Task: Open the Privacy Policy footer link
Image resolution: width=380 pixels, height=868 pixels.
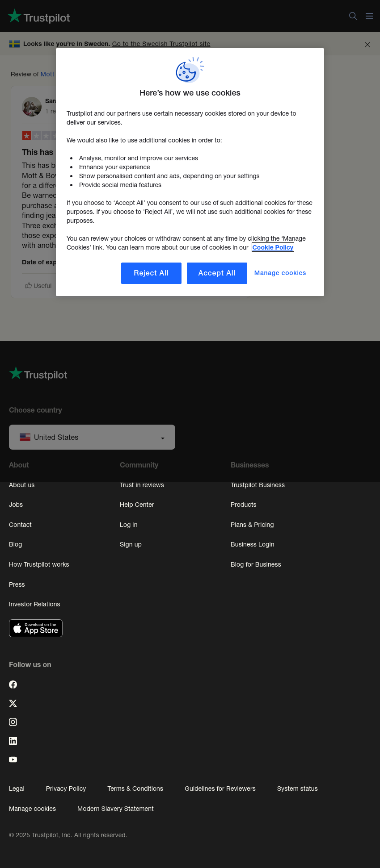Action: click(x=66, y=789)
